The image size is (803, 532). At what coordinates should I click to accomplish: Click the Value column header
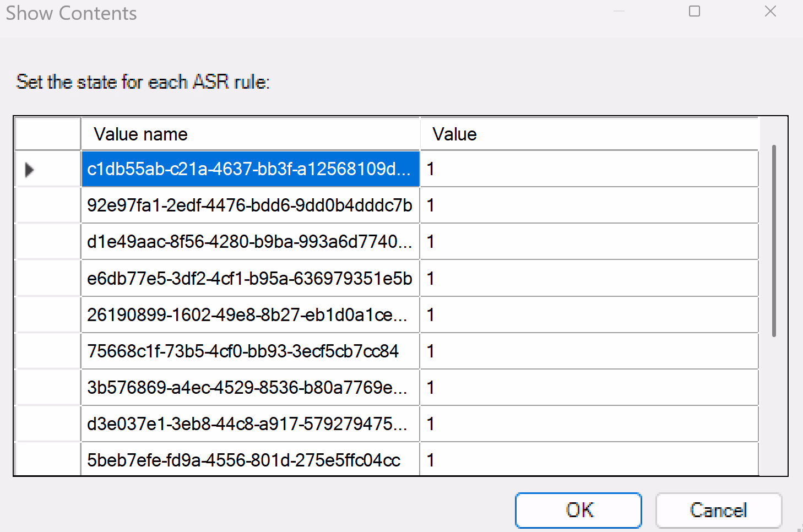pos(588,134)
